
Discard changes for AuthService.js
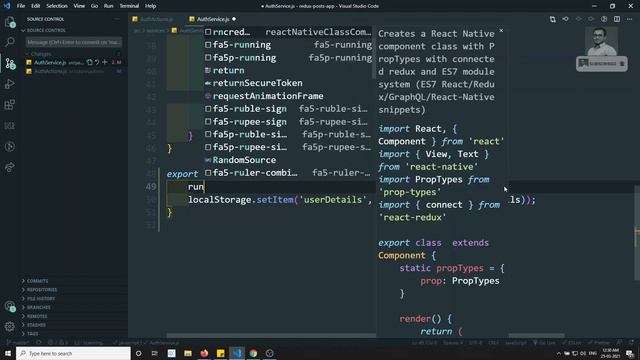[97, 62]
